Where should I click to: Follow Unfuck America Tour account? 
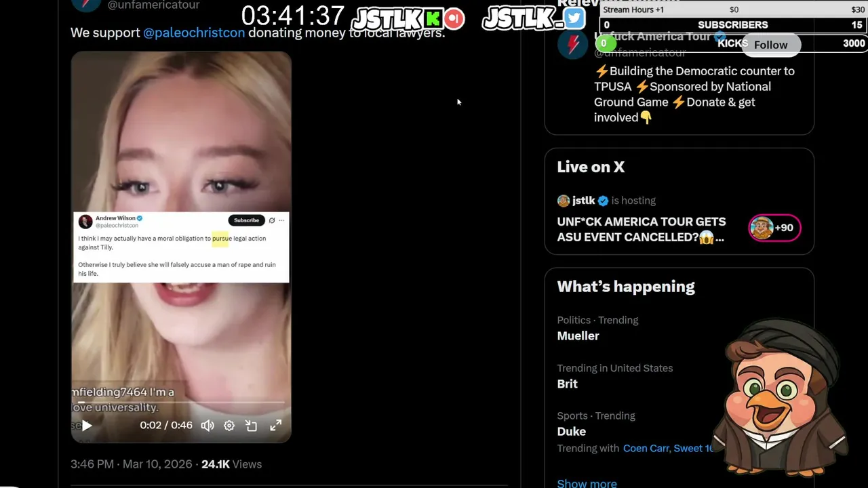[771, 45]
